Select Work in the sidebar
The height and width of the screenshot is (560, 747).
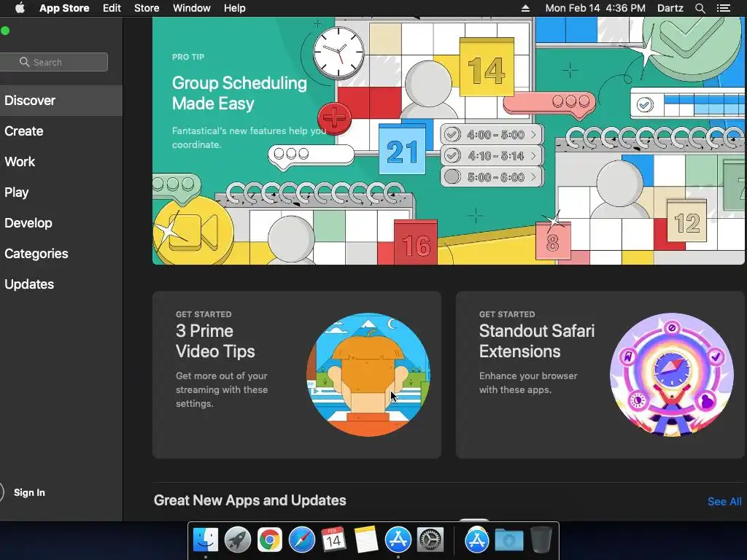(61, 161)
